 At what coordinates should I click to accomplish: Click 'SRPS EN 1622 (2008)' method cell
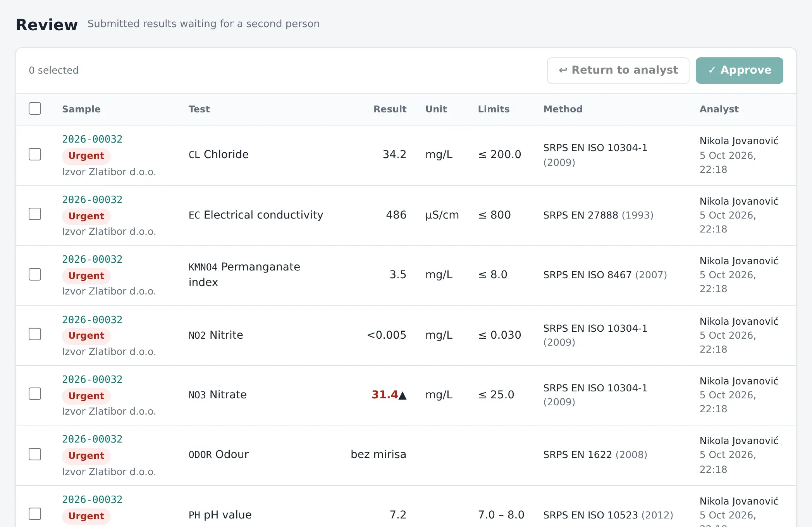click(595, 455)
